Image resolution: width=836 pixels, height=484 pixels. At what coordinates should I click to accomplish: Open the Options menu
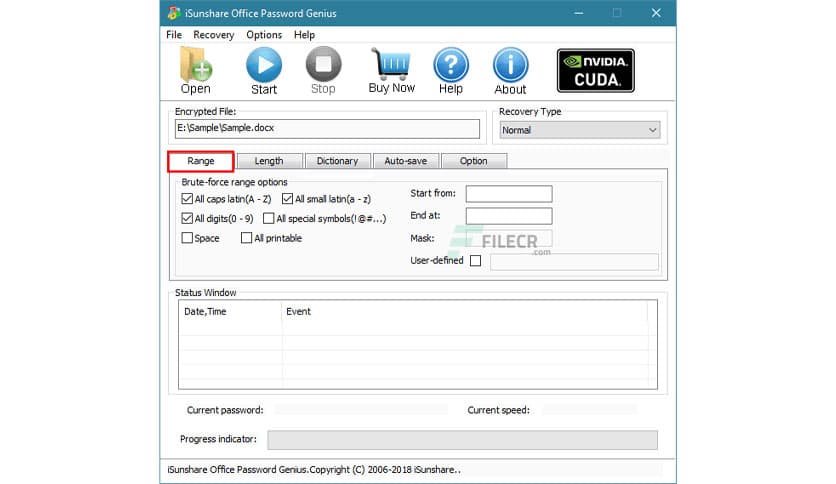(x=264, y=35)
